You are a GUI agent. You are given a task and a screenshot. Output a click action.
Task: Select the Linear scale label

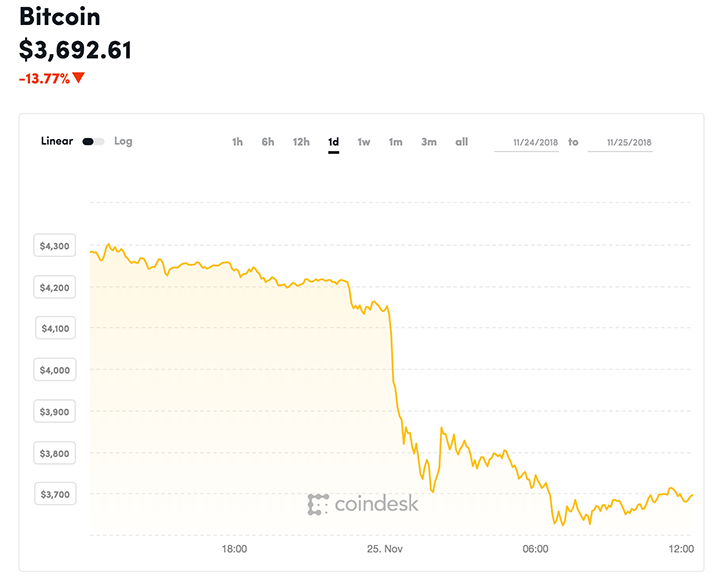coord(57,141)
